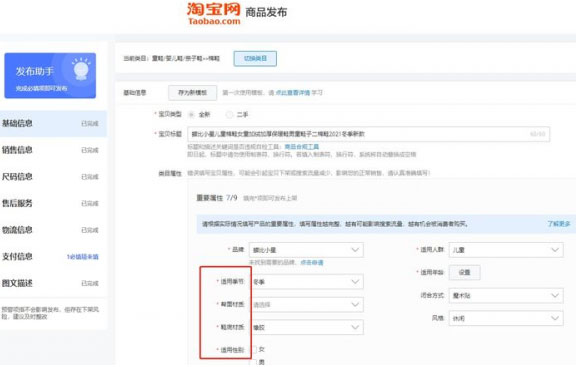Click the 存为新模板 button
This screenshot has height=367, width=576.
[192, 93]
